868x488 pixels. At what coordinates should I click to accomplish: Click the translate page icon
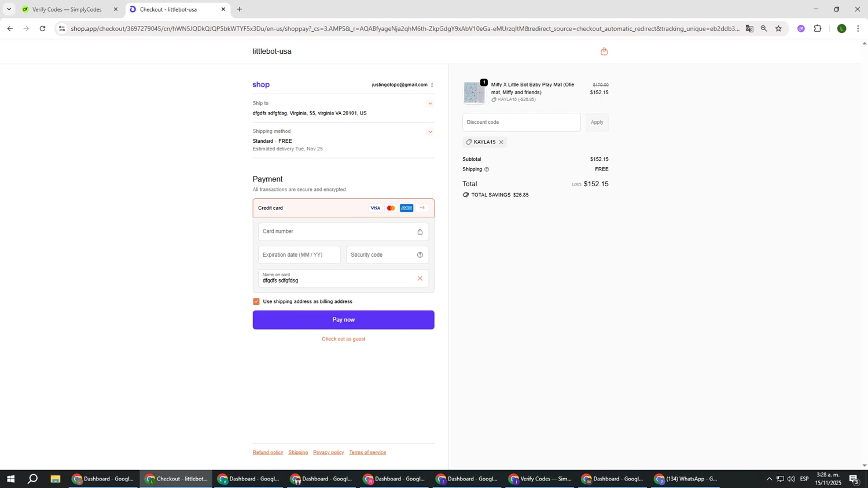[749, 28]
